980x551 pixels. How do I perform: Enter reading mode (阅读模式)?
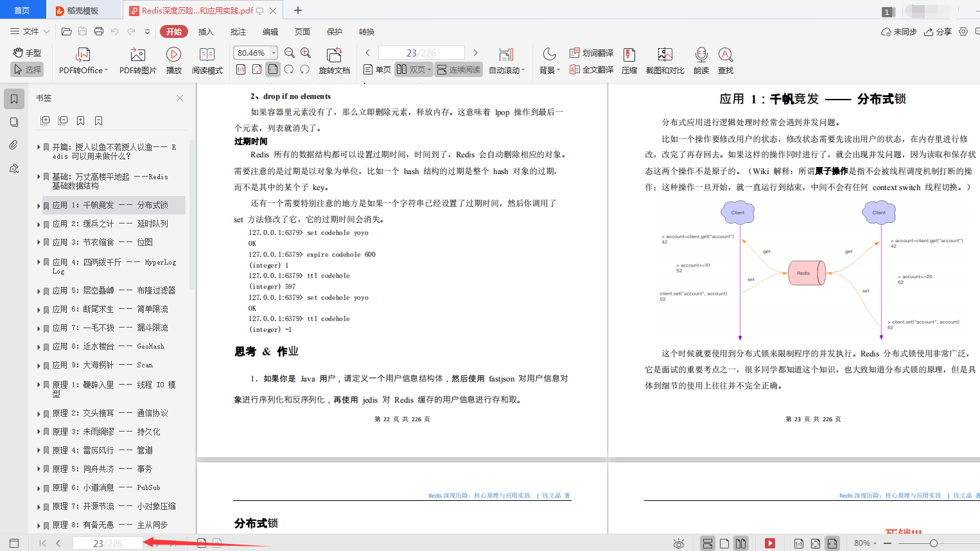207,61
